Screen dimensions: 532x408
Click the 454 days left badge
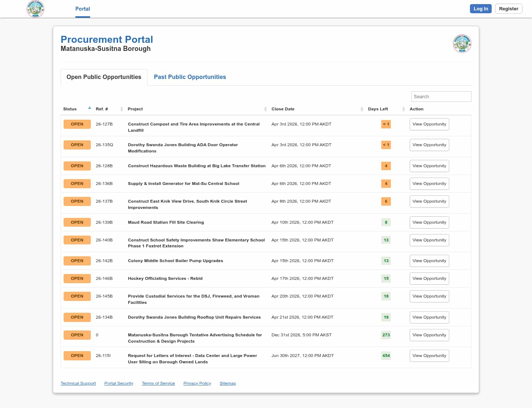[x=386, y=356]
